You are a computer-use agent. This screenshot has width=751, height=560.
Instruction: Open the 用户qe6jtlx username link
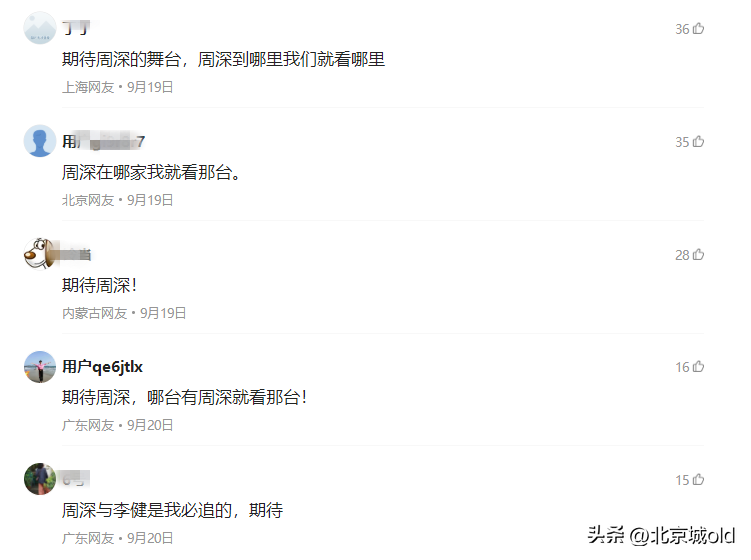click(x=102, y=367)
